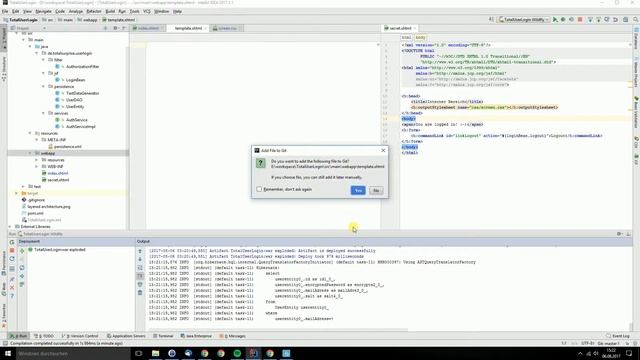Select AuthorizationFilter class in project tree
This screenshot has width=640, height=360.
click(82, 67)
